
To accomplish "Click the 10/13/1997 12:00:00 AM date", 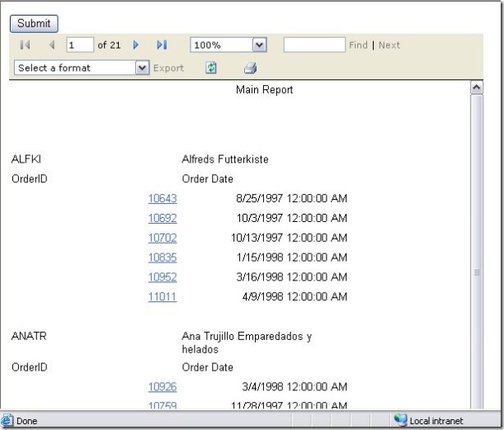I will click(289, 238).
